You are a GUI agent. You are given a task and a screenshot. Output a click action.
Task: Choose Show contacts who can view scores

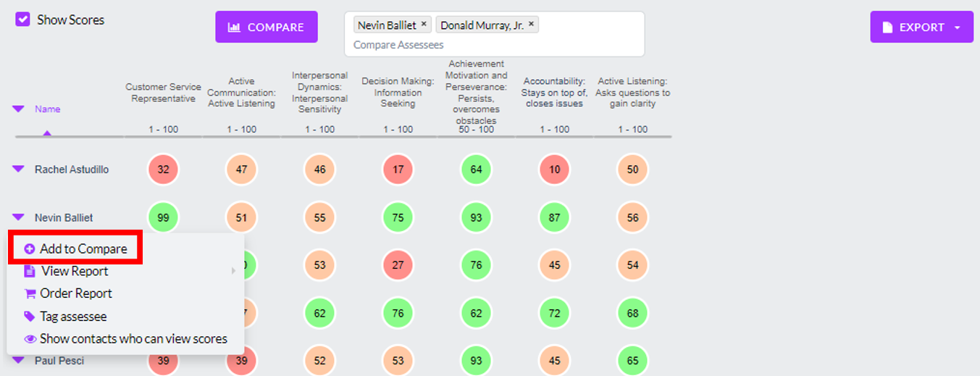(133, 339)
